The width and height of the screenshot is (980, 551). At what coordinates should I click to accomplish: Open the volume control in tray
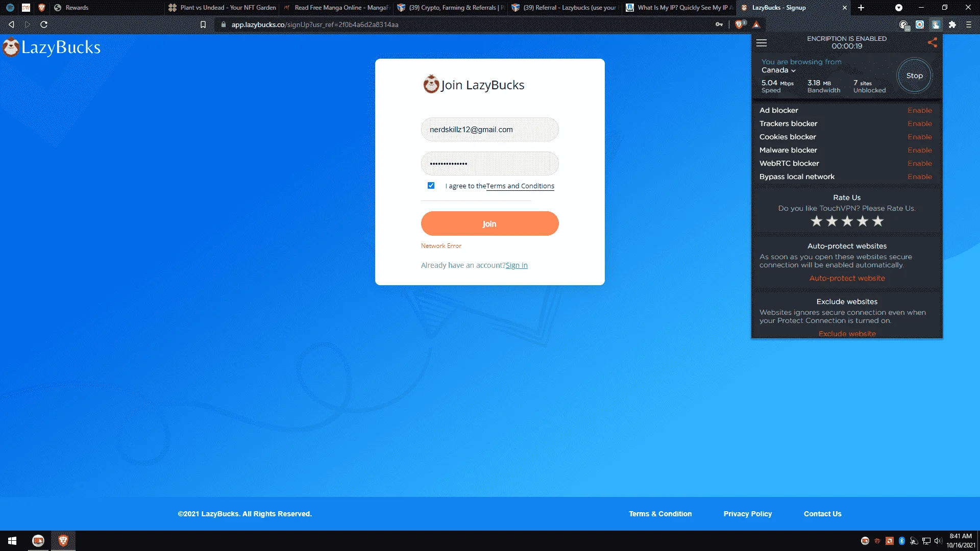click(x=938, y=541)
